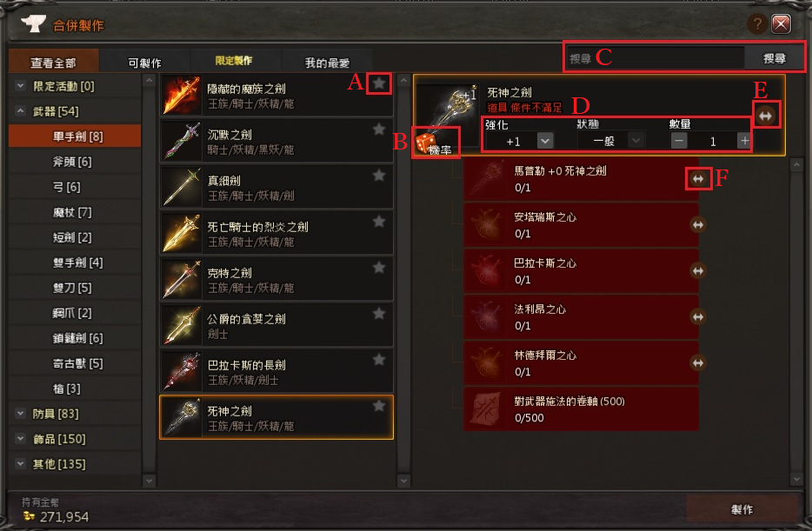The height and width of the screenshot is (531, 812).
Task: Click swap arrows for 安塔瑞斯之心 material
Action: [698, 224]
